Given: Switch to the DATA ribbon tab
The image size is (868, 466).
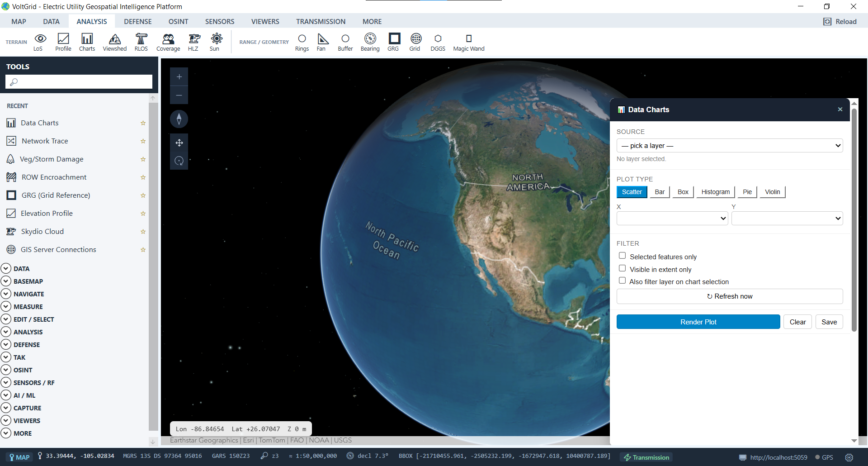Looking at the screenshot, I should tap(51, 21).
